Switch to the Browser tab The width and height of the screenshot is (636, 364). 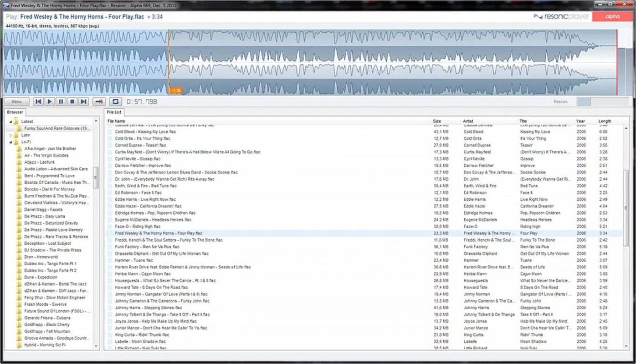pyautogui.click(x=15, y=112)
